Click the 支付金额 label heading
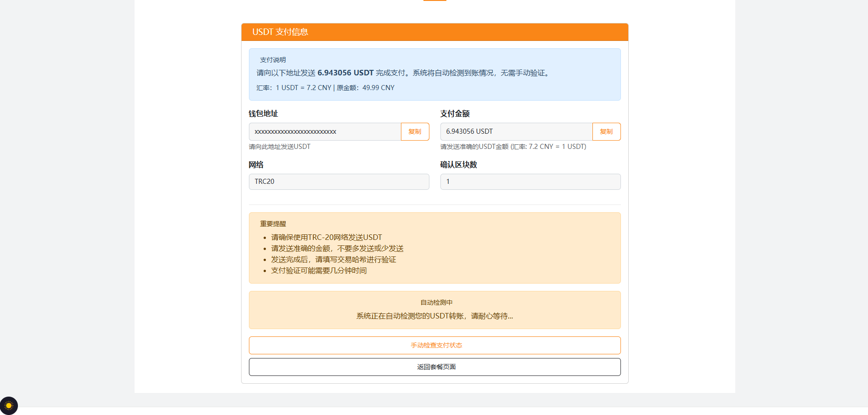 454,114
